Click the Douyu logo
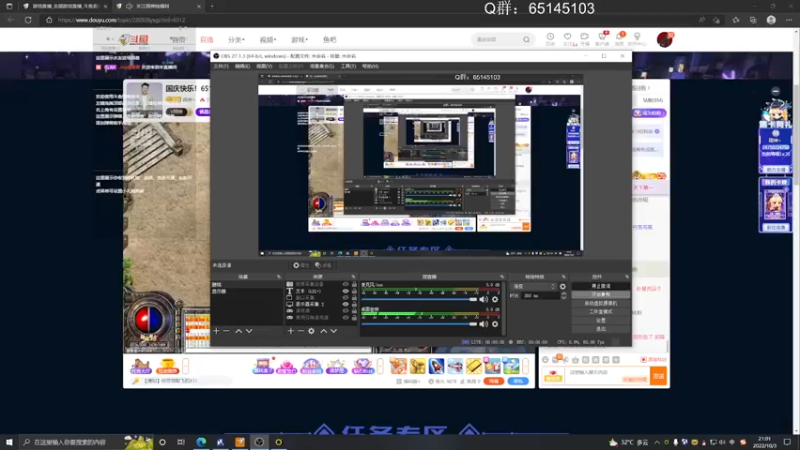This screenshot has width=800, height=450. pyautogui.click(x=134, y=39)
